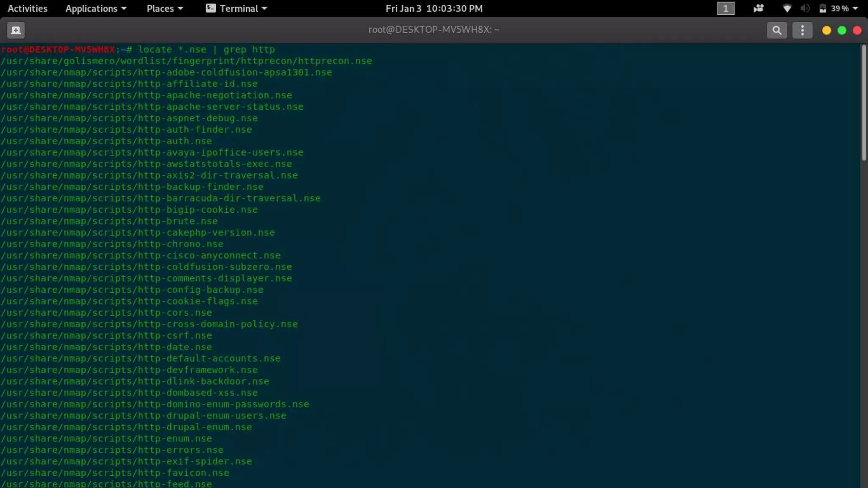Open the Activities overview

click(28, 8)
